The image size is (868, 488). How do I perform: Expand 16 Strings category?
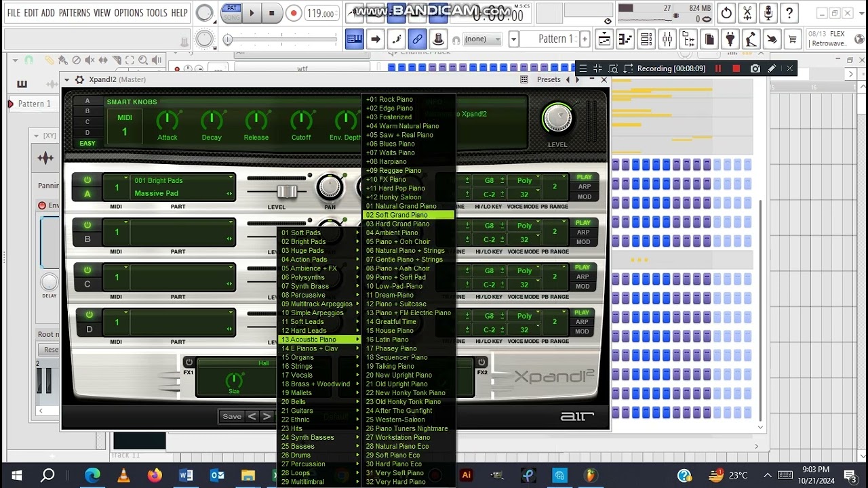coord(319,366)
